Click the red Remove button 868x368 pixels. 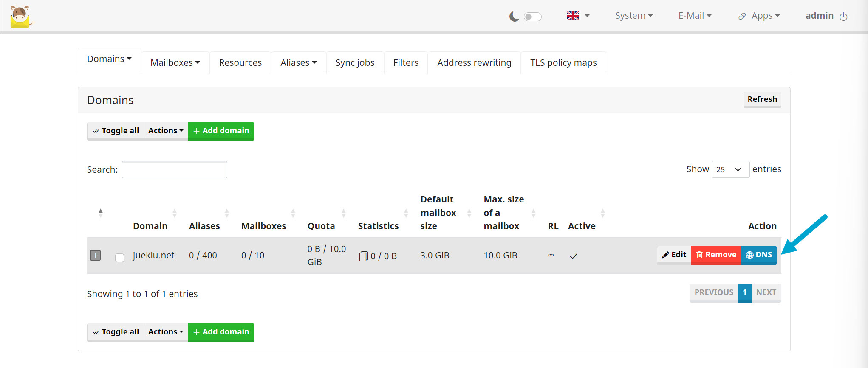click(715, 255)
